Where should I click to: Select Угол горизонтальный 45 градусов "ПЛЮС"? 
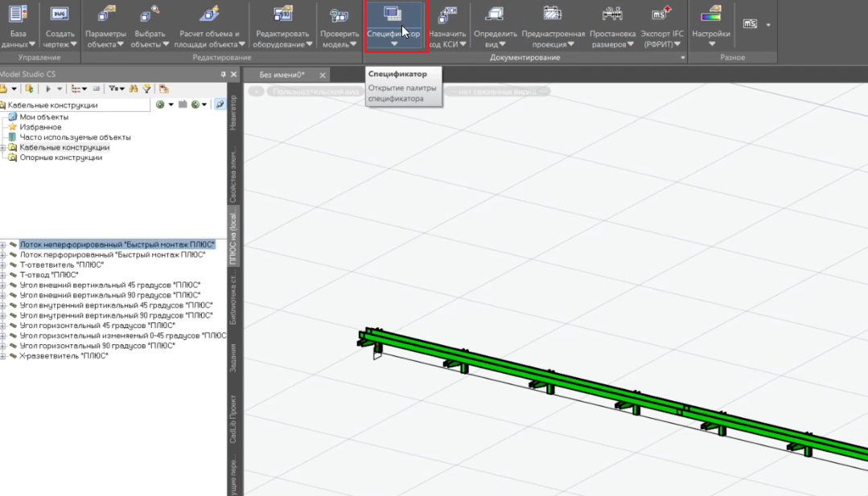[97, 326]
